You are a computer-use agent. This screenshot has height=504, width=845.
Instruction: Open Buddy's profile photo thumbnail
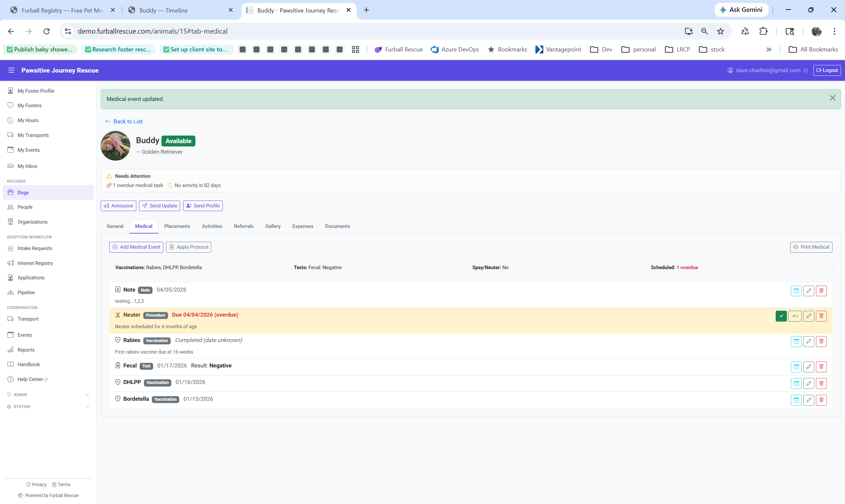[116, 146]
